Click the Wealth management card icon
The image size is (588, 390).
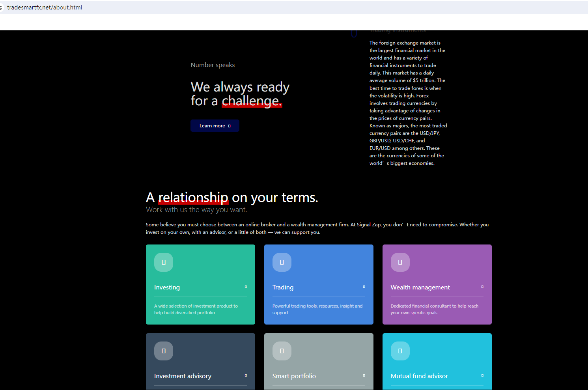[x=400, y=262]
